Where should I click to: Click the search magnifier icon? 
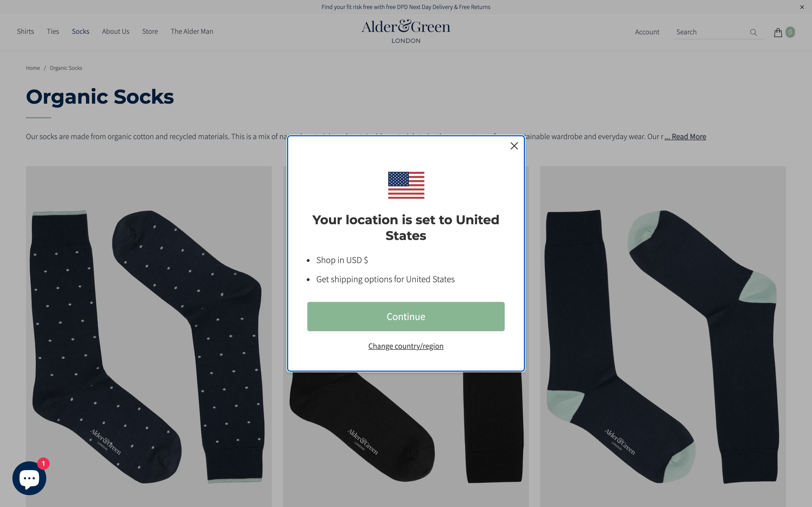point(753,32)
